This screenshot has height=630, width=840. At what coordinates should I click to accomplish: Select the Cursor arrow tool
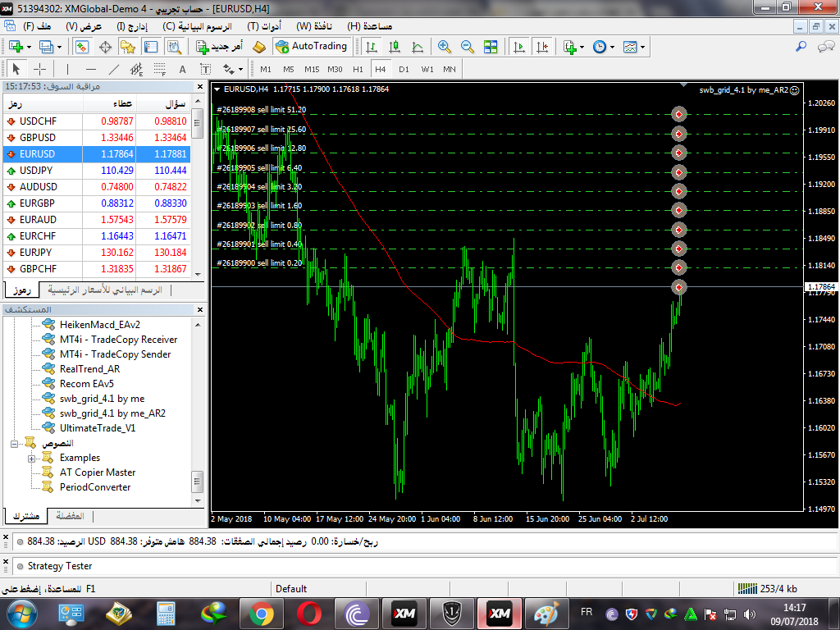point(16,69)
